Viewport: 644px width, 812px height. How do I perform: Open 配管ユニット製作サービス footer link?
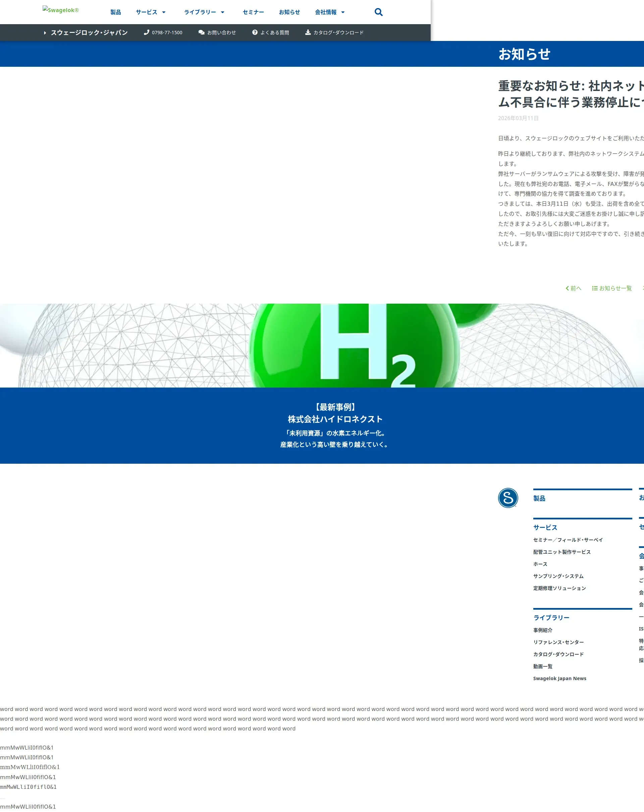pos(561,552)
